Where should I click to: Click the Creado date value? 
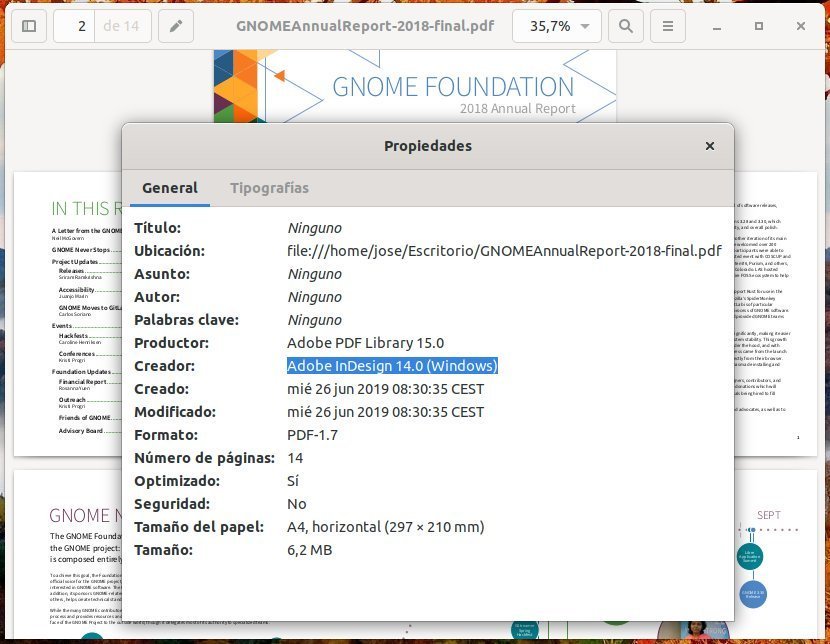tap(385, 389)
